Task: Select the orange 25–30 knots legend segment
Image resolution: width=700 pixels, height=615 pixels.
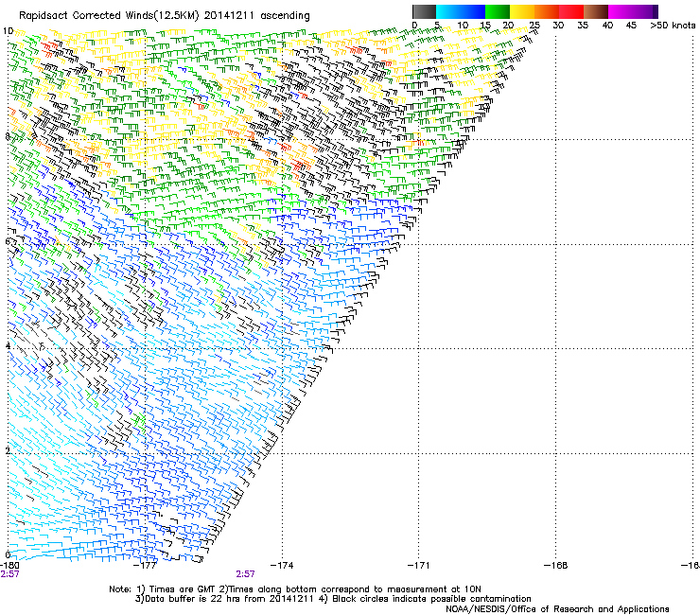Action: (547, 11)
